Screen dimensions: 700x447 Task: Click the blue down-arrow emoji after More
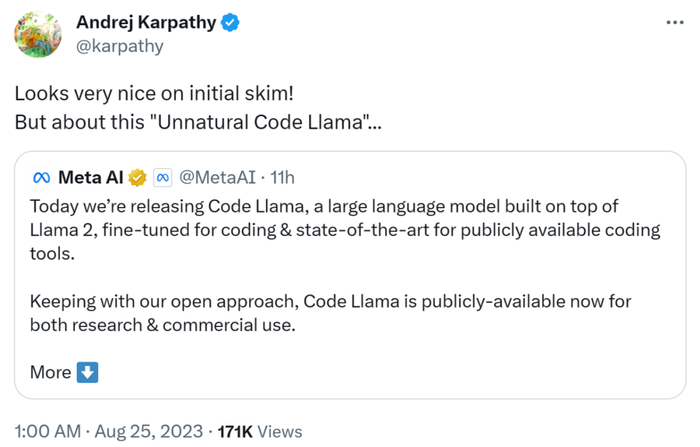(x=88, y=372)
